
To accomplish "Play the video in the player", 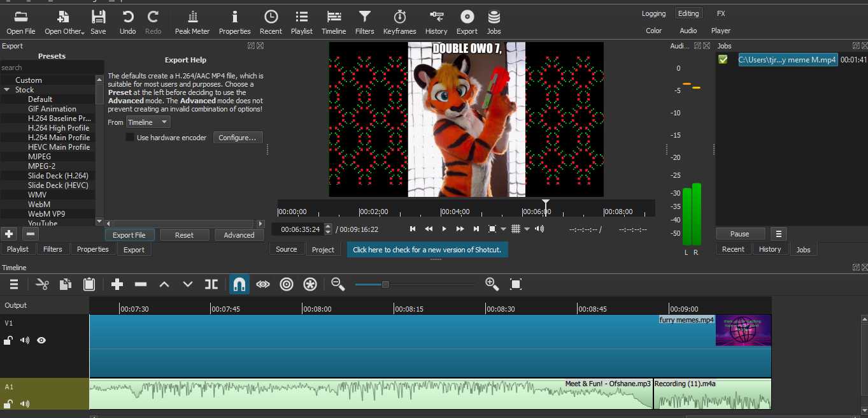I will 444,229.
